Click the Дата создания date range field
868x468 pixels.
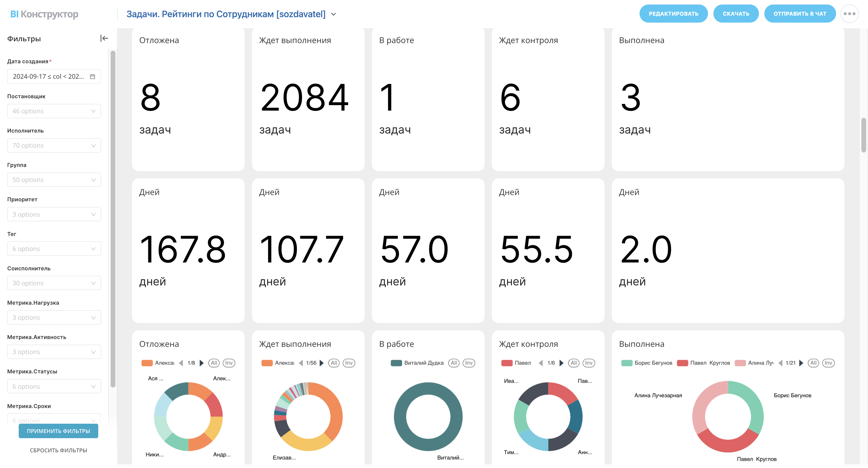(49, 77)
